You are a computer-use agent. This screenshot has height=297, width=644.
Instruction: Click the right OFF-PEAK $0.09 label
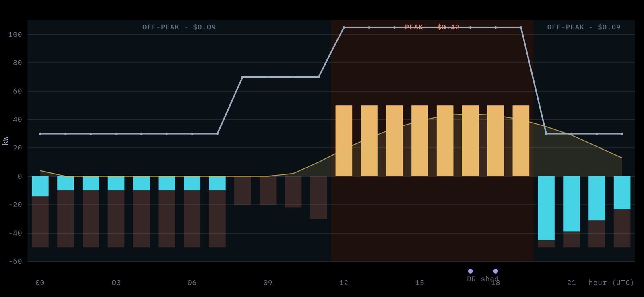584,27
